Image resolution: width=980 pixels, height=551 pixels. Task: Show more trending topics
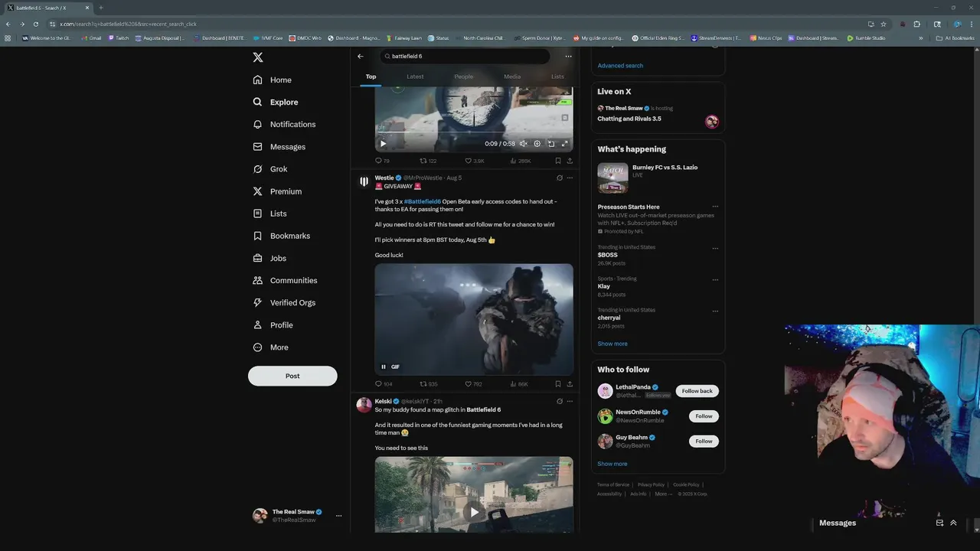click(x=612, y=344)
